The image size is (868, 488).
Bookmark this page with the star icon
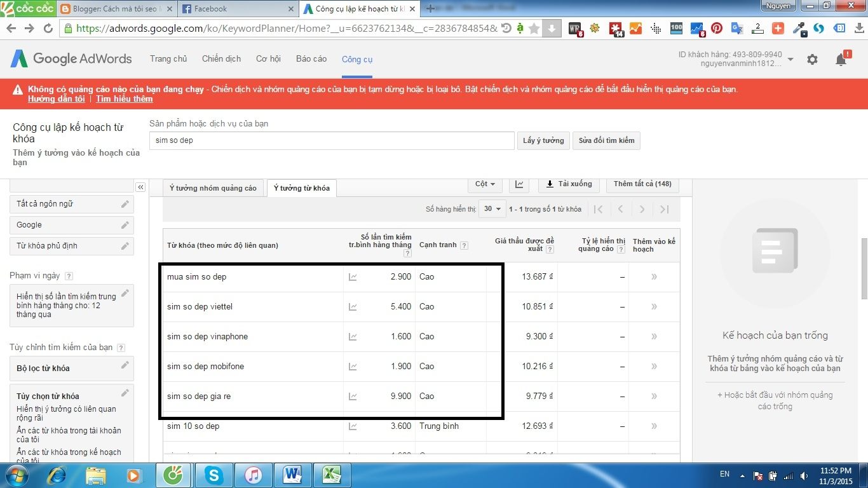(534, 29)
